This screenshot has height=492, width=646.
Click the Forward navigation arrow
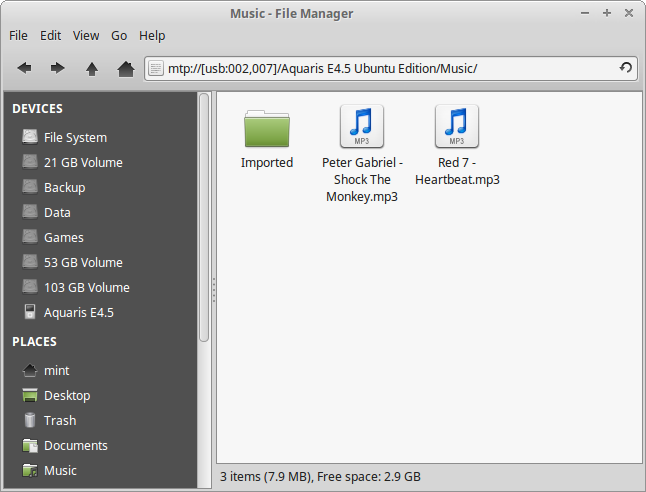point(58,68)
